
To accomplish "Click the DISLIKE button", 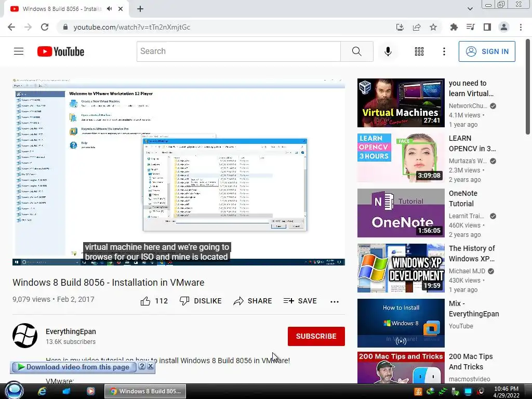I will 201,301.
